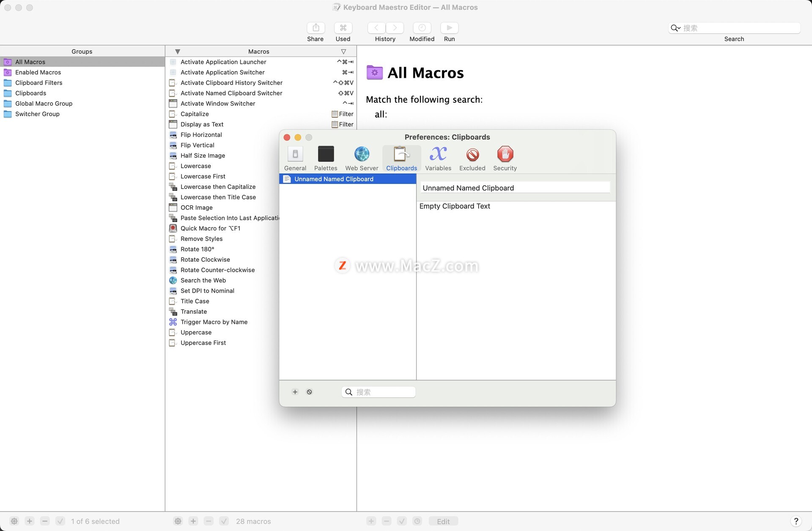Add a new macro group

click(30, 521)
